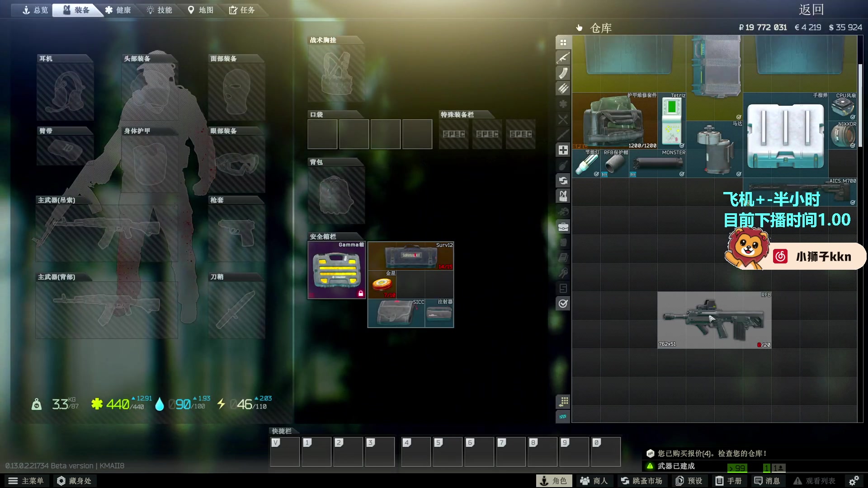
Task: Filter stash by special S icon
Action: tap(563, 288)
